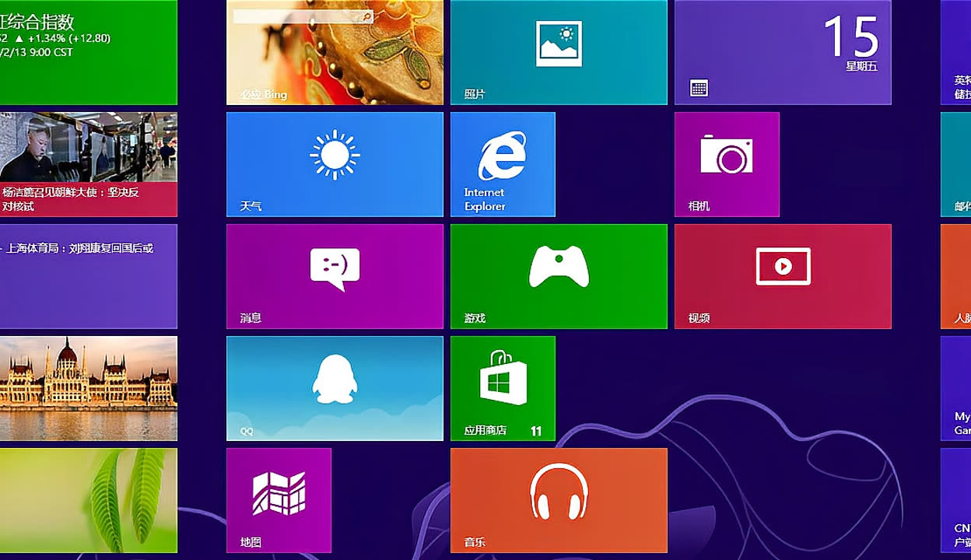
Task: Open the calendar tile showing 15 星期五
Action: point(783,52)
